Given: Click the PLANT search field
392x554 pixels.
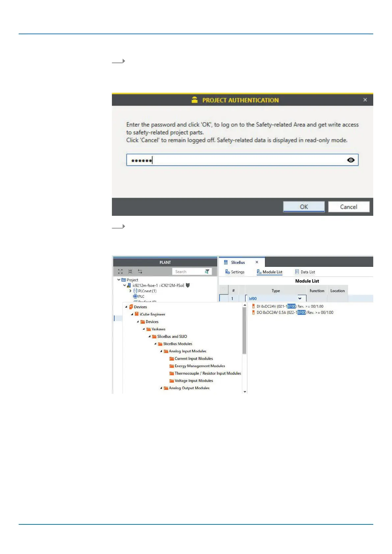Looking at the screenshot, I should point(192,271).
